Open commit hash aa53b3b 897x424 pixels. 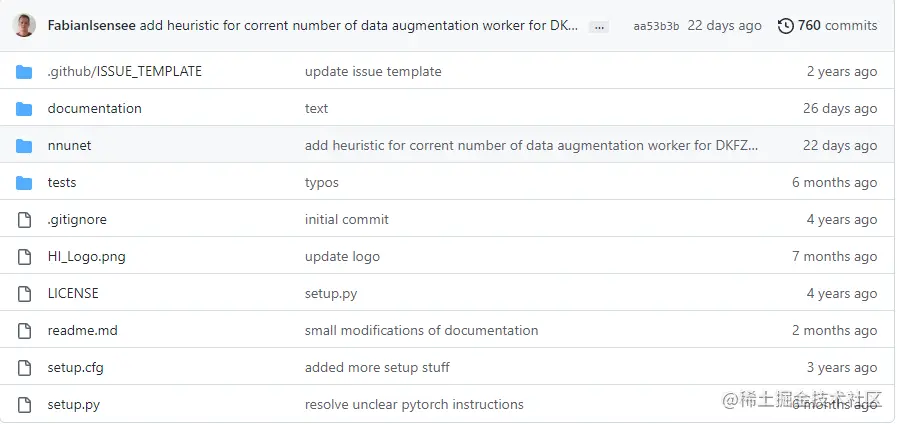point(656,26)
